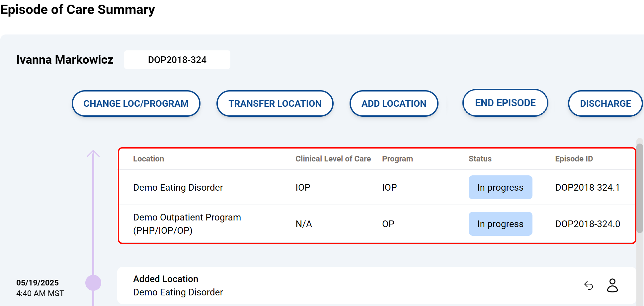The height and width of the screenshot is (306, 644).
Task: Click In progress badge for Demo Outpatient Program
Action: pyautogui.click(x=500, y=224)
